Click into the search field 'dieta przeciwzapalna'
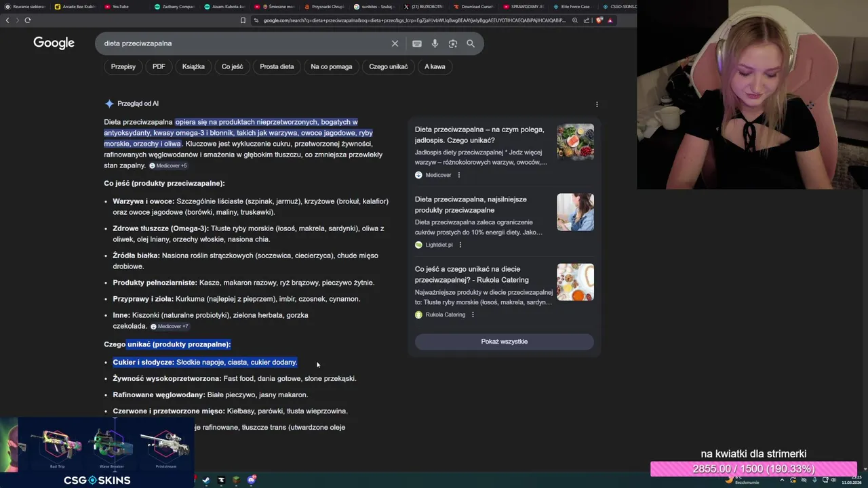Viewport: 868px width, 488px height. tap(244, 43)
